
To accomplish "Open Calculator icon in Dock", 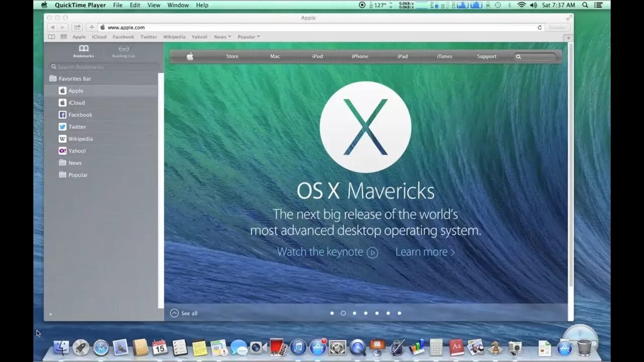I will [x=436, y=347].
